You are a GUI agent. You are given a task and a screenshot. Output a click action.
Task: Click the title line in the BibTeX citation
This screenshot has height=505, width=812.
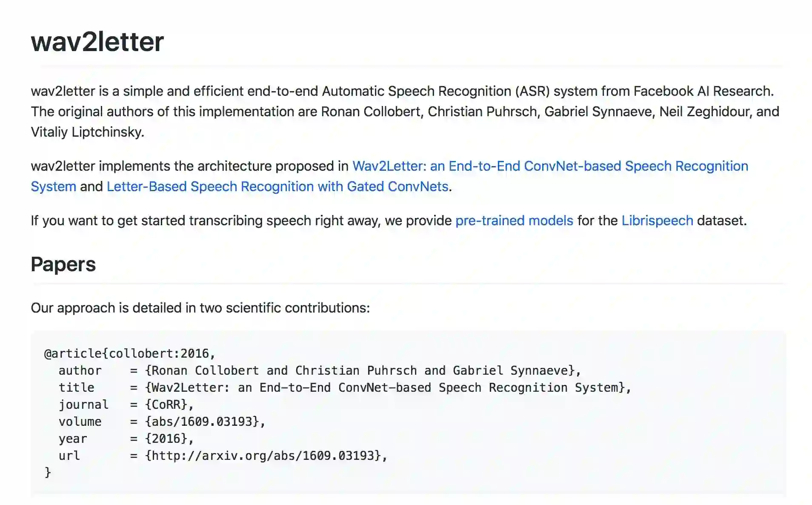point(345,387)
